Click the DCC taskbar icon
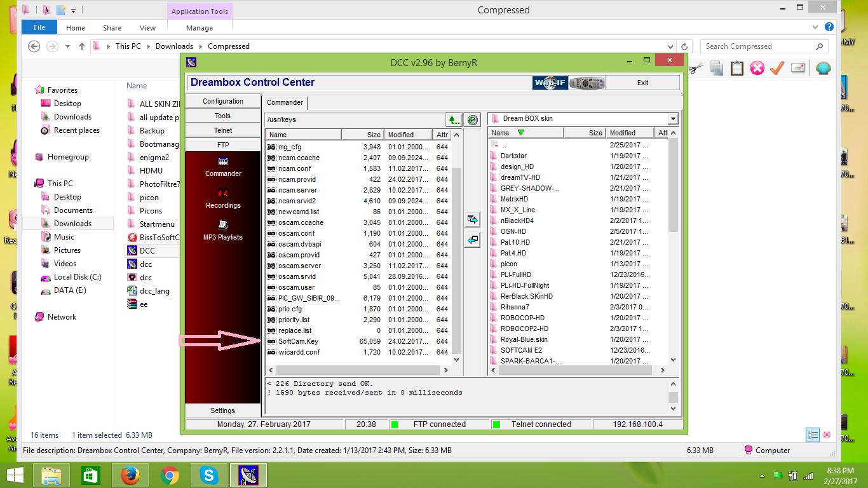The image size is (868, 488). coord(248,475)
